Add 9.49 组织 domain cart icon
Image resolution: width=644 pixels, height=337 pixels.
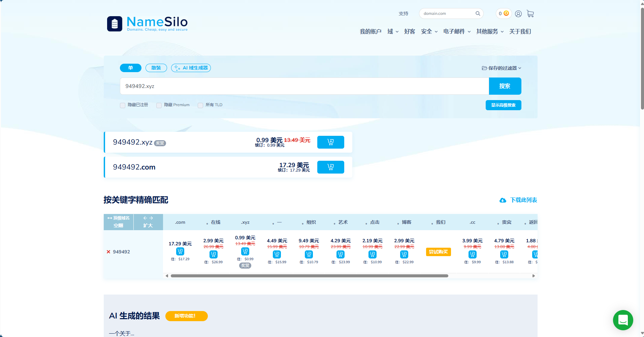pos(309,254)
